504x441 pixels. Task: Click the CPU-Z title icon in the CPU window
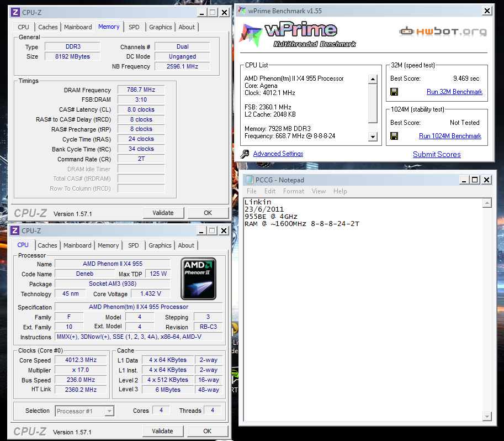point(14,231)
